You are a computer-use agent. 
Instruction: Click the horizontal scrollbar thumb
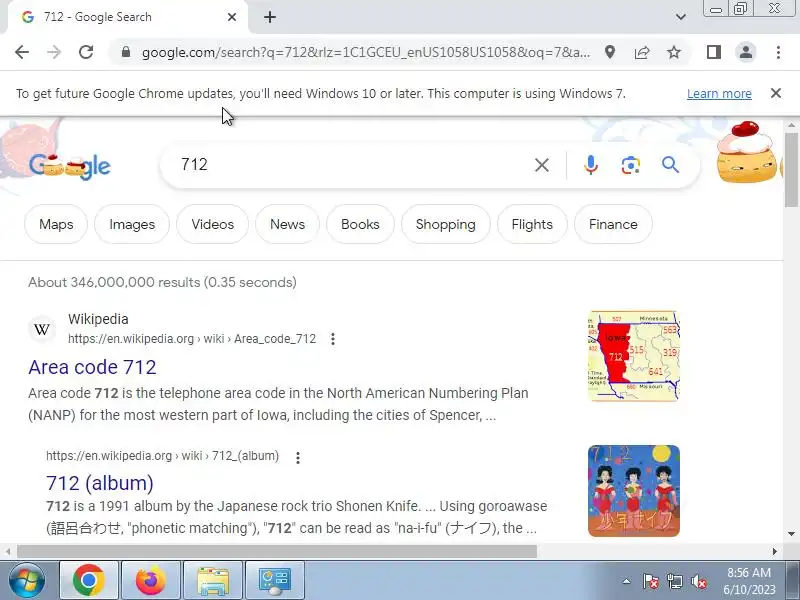(277, 552)
